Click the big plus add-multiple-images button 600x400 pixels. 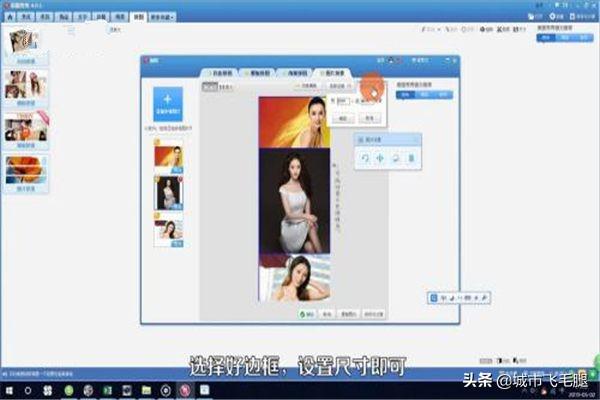click(167, 107)
